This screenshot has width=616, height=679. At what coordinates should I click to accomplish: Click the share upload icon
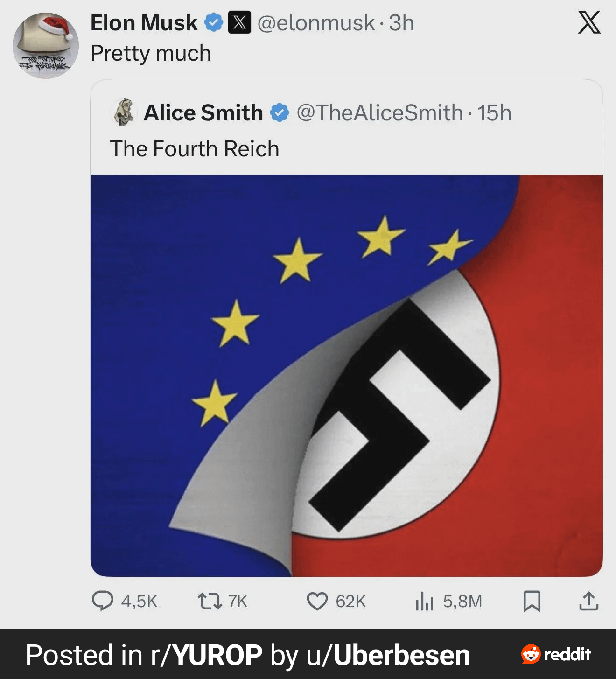[x=588, y=601]
